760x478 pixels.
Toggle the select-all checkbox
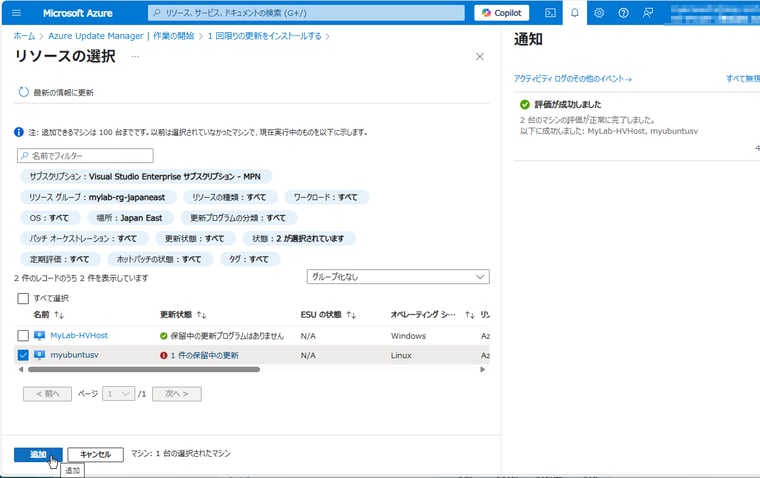coord(23,298)
